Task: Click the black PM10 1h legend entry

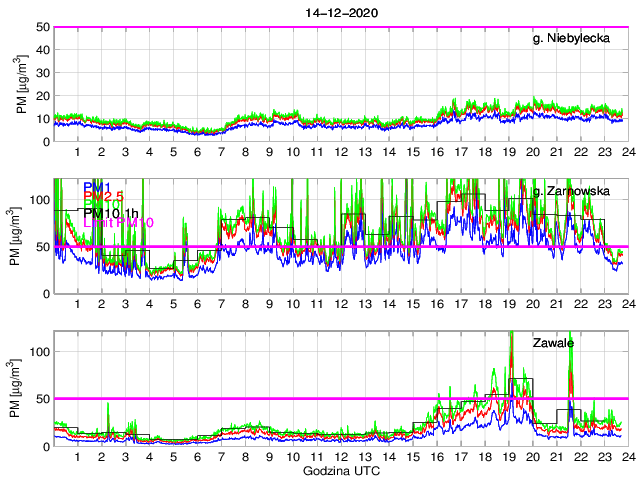Action: click(112, 213)
